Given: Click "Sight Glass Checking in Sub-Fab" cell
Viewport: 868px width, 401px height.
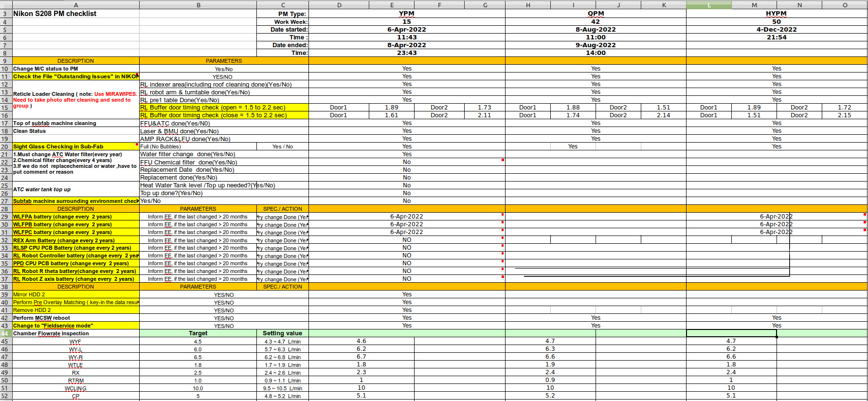Looking at the screenshot, I should pyautogui.click(x=75, y=146).
